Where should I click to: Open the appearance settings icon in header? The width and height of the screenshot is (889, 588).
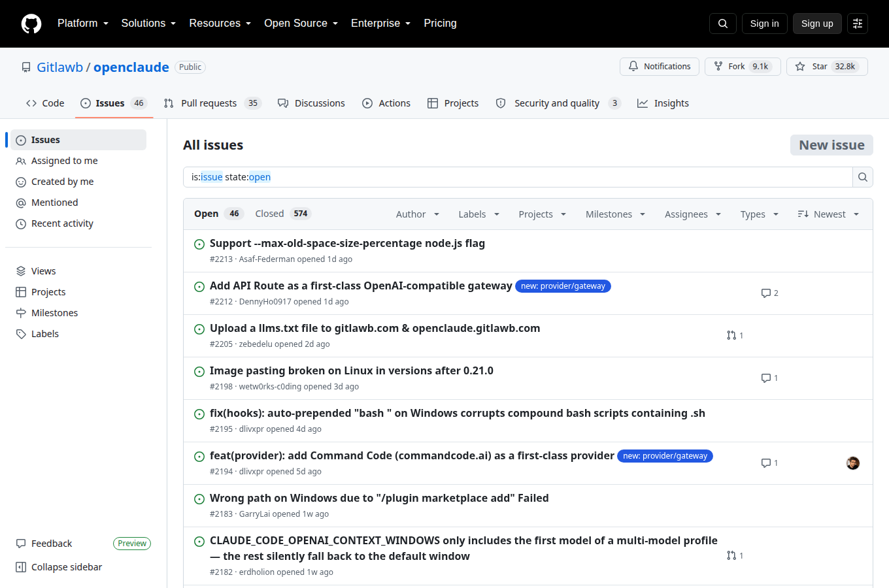click(858, 24)
